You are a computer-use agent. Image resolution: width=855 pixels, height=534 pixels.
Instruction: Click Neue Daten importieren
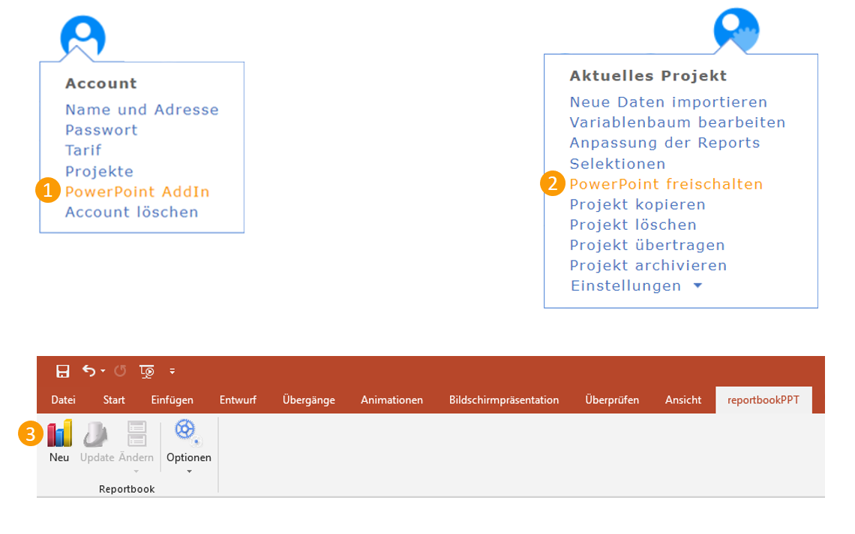tap(669, 102)
